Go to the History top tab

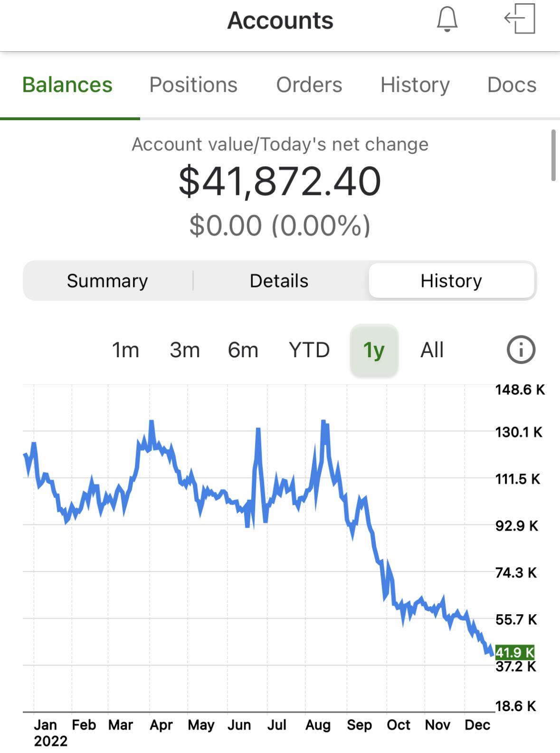[x=415, y=85]
